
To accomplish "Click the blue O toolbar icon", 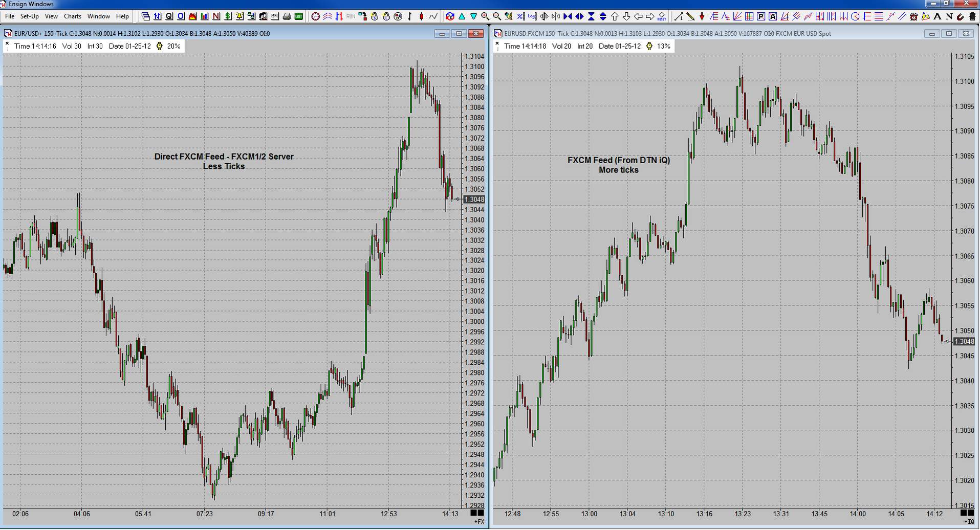I will tap(181, 16).
